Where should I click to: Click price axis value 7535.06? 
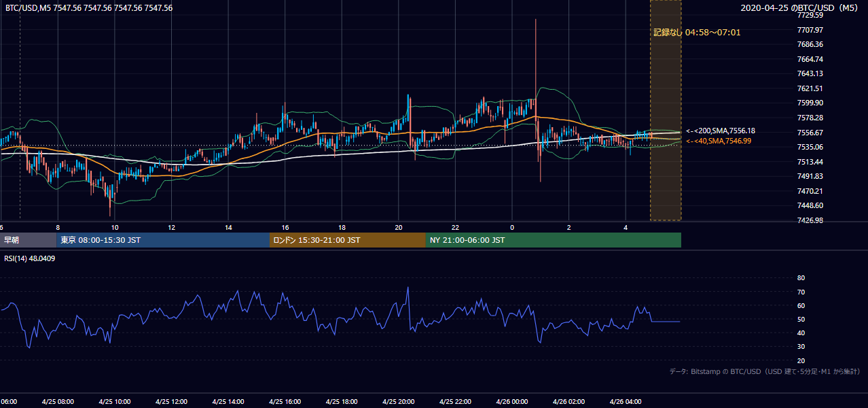pyautogui.click(x=810, y=147)
